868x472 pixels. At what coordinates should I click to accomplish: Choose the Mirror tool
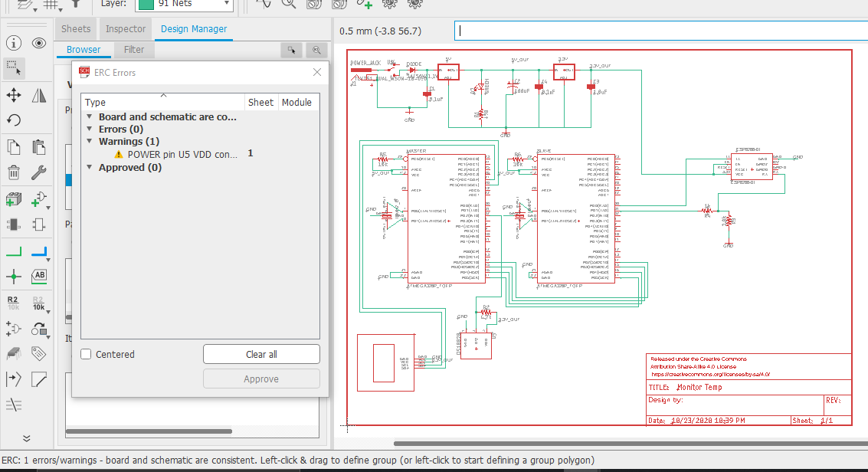click(39, 95)
